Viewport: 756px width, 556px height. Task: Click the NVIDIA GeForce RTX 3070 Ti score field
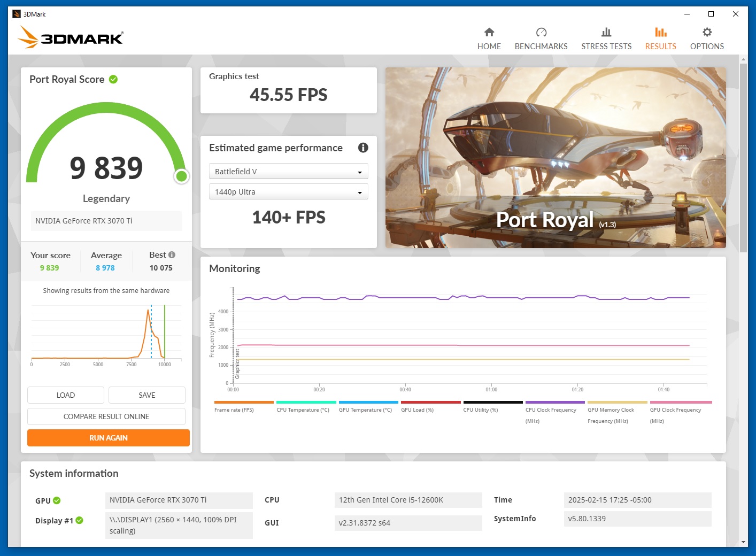pos(106,221)
